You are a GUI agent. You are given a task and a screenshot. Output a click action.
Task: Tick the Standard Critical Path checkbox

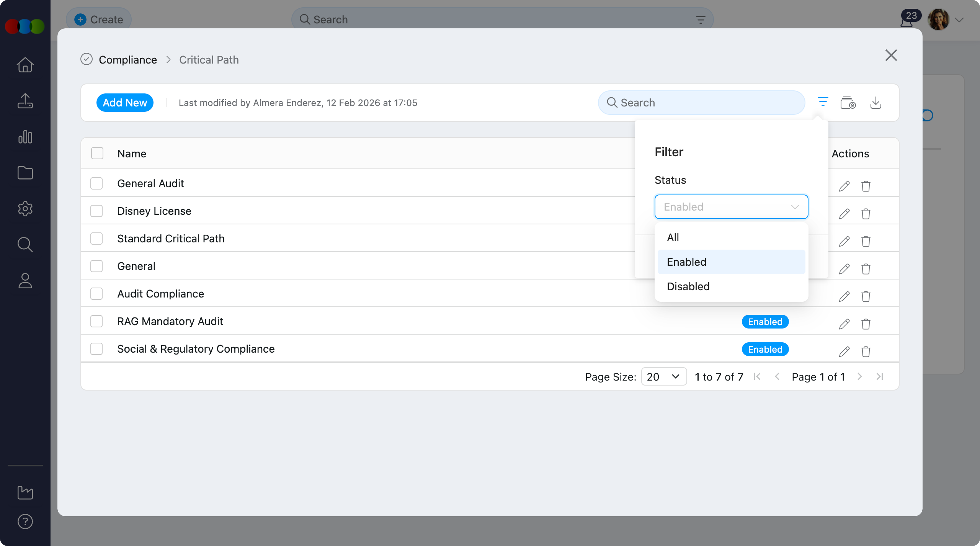tap(96, 239)
